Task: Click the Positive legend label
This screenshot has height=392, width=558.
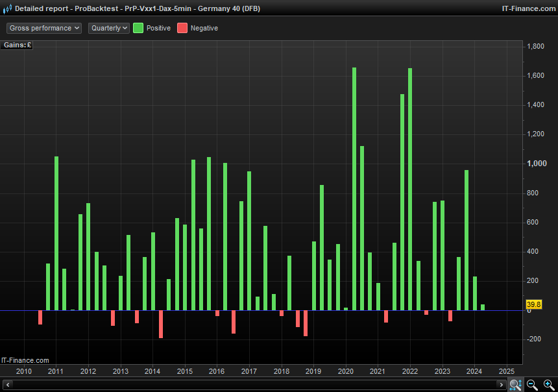Action: tap(158, 28)
